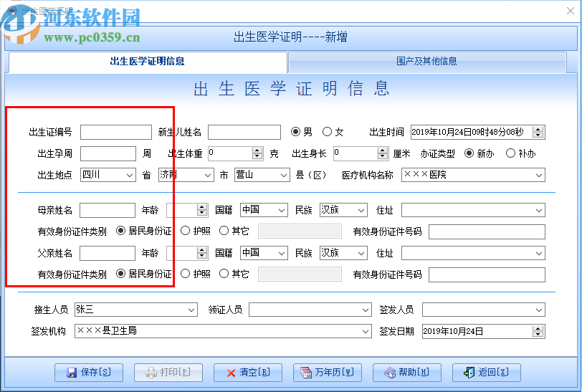Close the birth certificate window
Image resolution: width=582 pixels, height=392 pixels.
(571, 11)
